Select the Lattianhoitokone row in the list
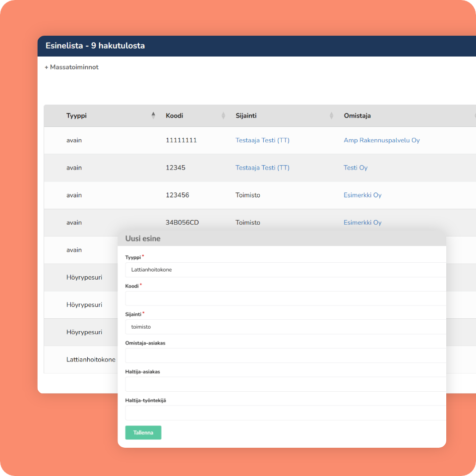 tap(91, 359)
